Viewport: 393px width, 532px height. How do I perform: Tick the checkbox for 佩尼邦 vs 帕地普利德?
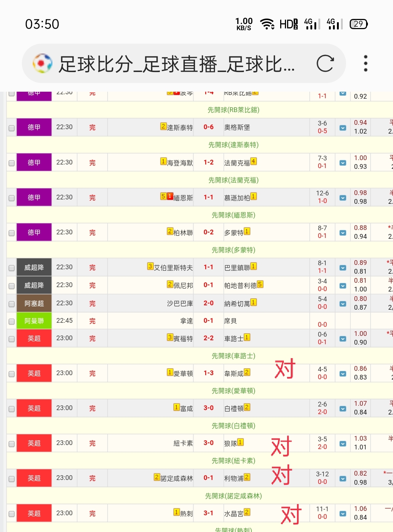(x=12, y=286)
